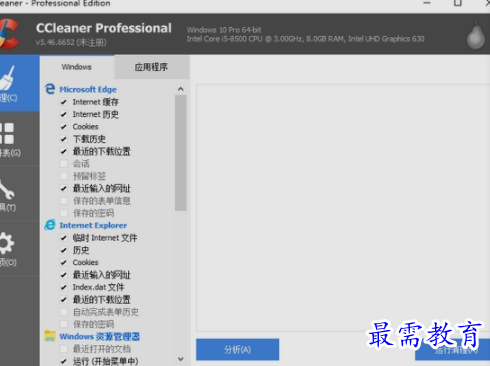Click the 分析(A) analyze button
The height and width of the screenshot is (366, 490).
[237, 349]
